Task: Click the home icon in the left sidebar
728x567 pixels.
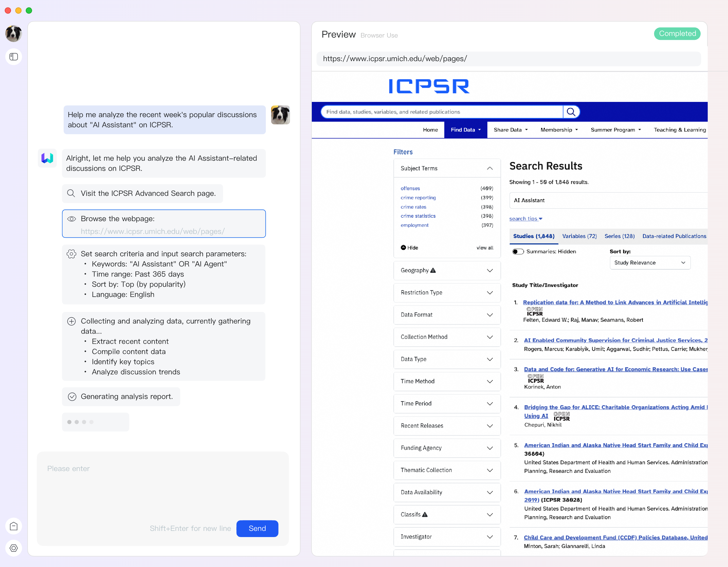Action: coord(14,526)
